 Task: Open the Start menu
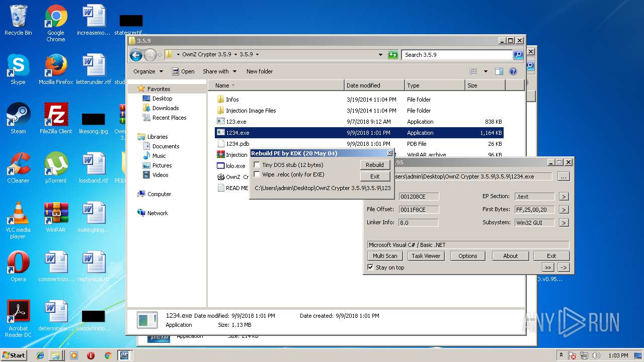coord(14,355)
